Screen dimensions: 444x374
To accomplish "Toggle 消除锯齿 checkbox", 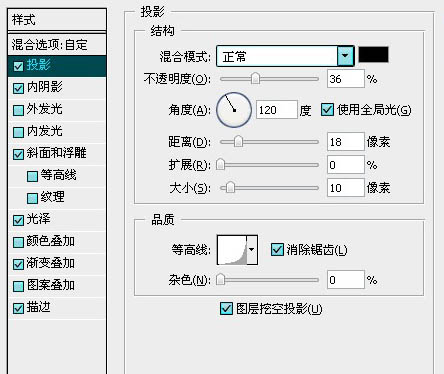I will tap(277, 249).
